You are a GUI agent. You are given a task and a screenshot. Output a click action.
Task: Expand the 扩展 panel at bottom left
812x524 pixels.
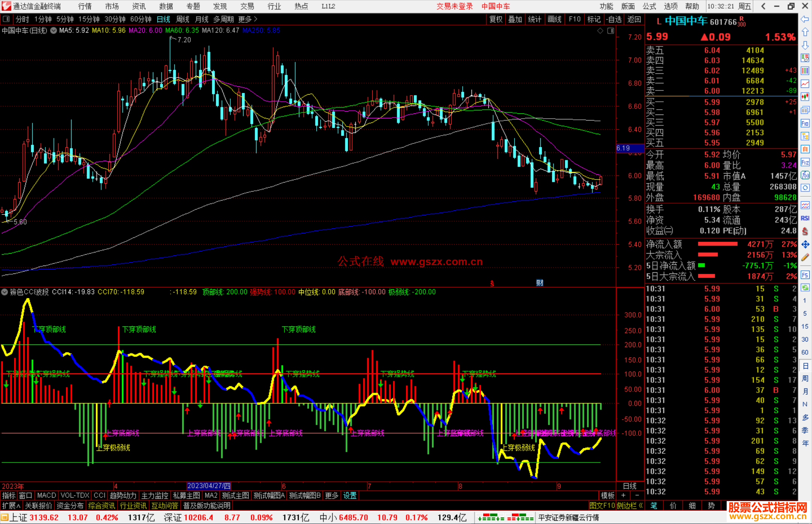(11, 506)
